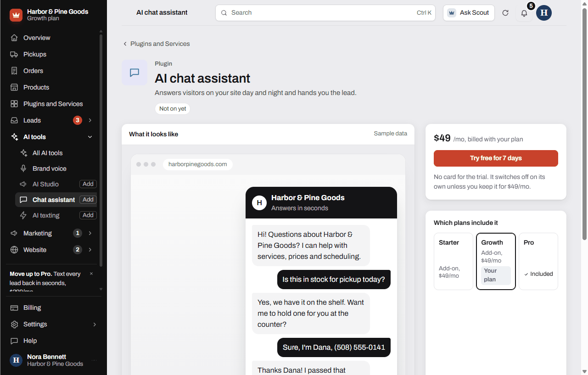Select the AI texting lightning bolt icon
Screen dimensions: 588x375
[x=23, y=215]
